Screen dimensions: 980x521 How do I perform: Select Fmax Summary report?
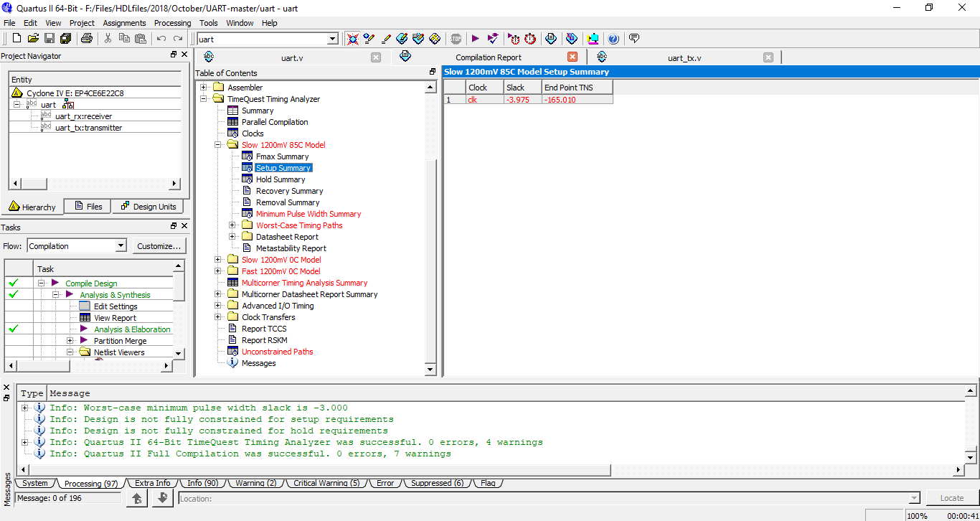pyautogui.click(x=282, y=156)
